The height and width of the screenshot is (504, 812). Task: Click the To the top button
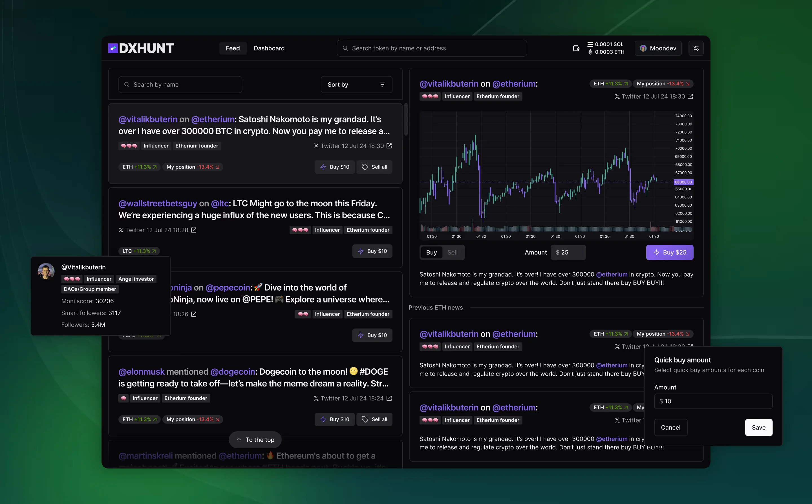click(255, 440)
